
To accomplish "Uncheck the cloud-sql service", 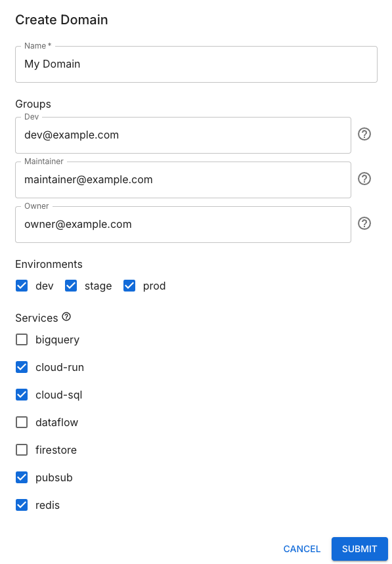I will pyautogui.click(x=22, y=395).
